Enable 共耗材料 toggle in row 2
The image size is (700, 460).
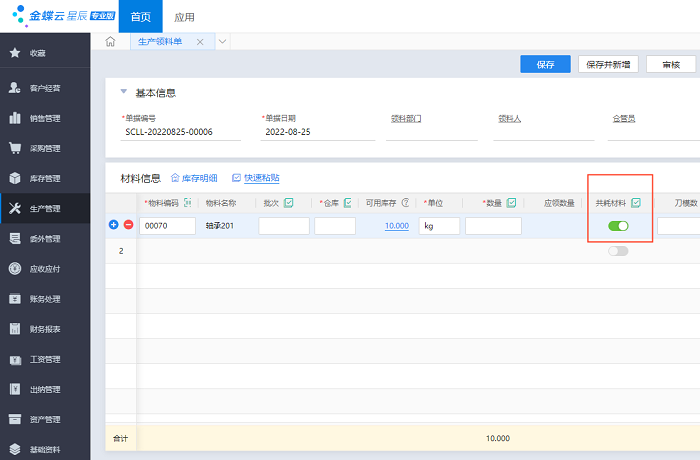[618, 251]
